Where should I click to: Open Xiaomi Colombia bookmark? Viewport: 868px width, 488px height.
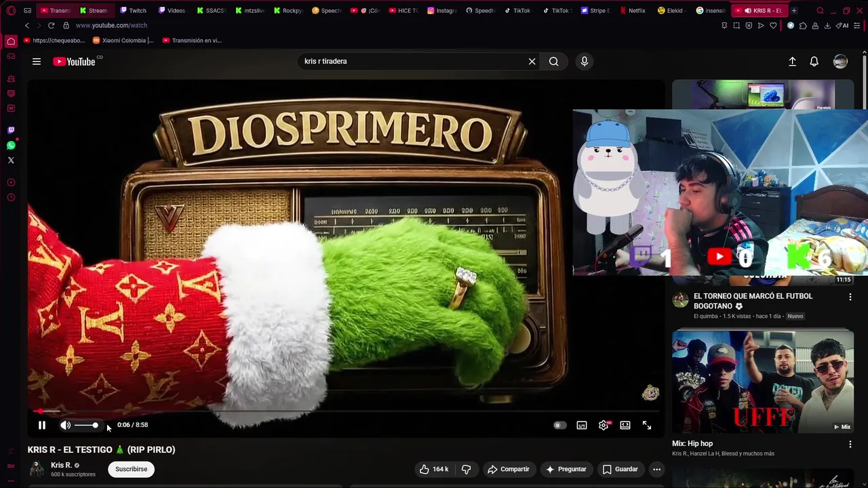(123, 40)
